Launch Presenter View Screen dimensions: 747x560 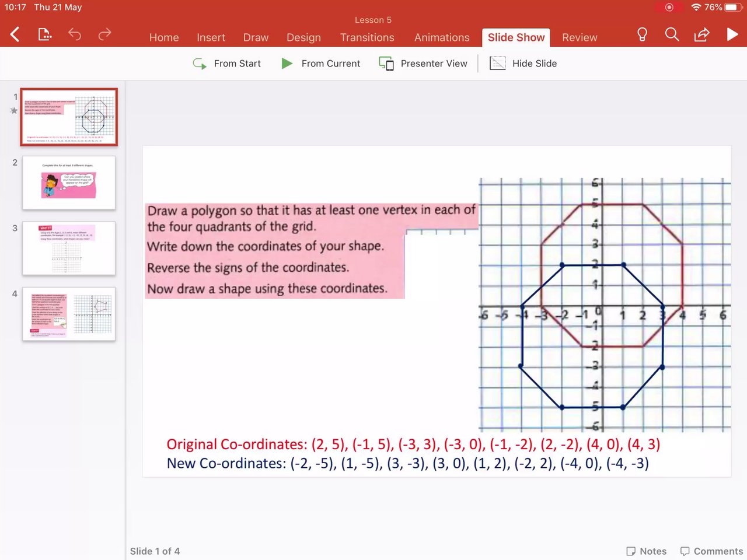coord(423,64)
